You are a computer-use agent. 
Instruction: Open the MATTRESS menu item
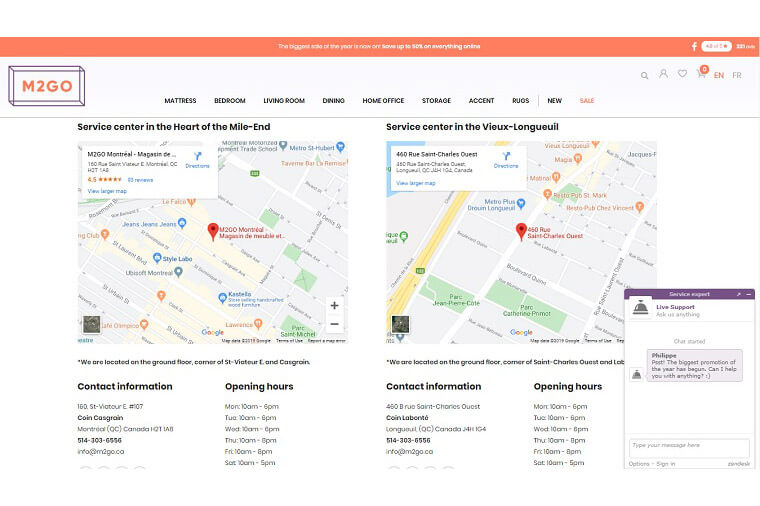(x=180, y=101)
